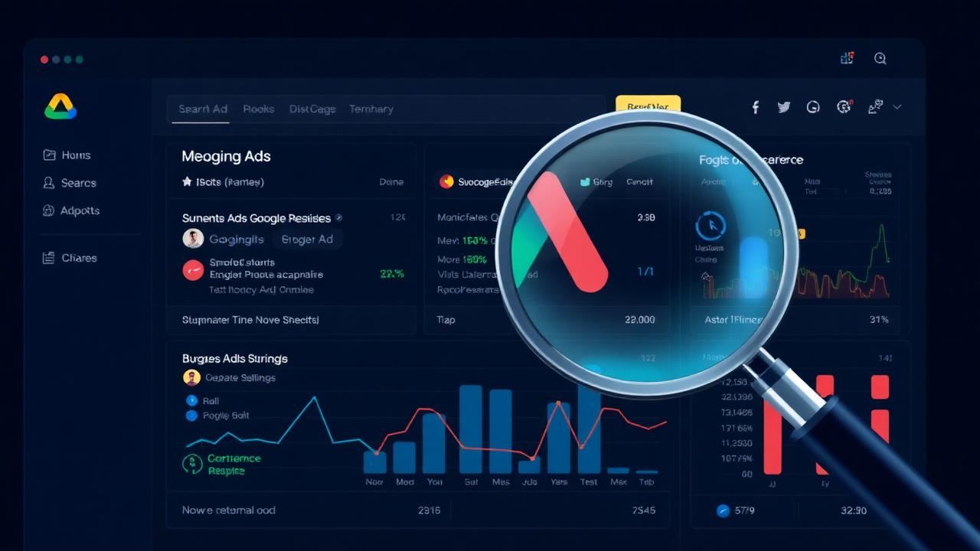Click the Cepate Sellings label
The image size is (980, 551).
coord(240,377)
